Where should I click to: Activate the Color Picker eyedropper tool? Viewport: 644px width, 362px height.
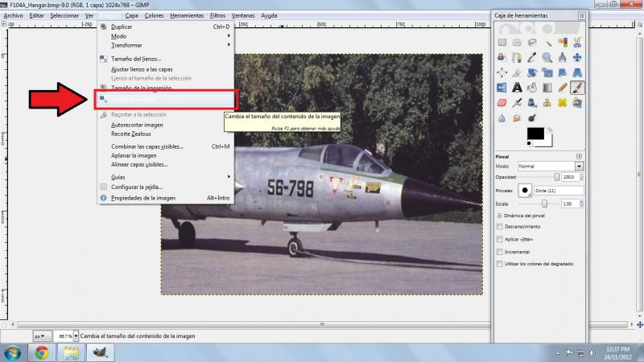pyautogui.click(x=532, y=57)
